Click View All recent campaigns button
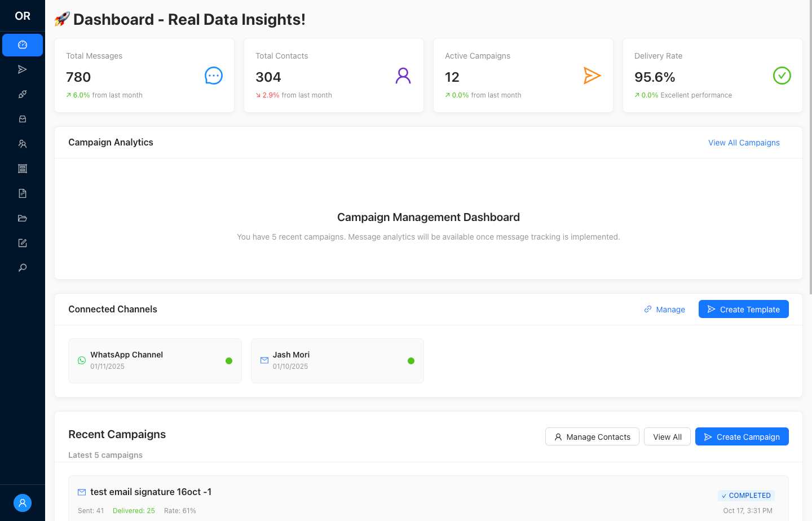The height and width of the screenshot is (521, 812). [667, 437]
